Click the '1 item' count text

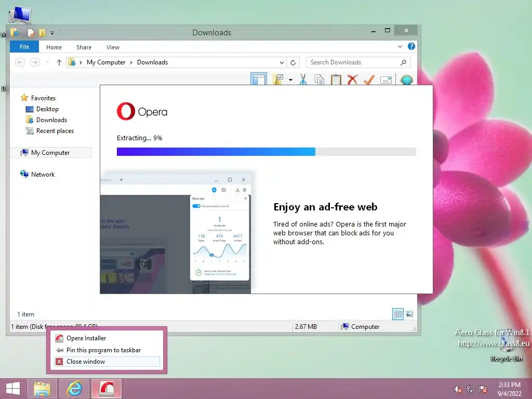click(26, 314)
